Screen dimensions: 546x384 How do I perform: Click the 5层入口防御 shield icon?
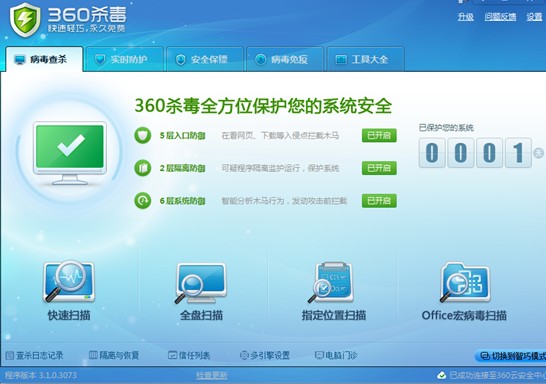click(143, 135)
